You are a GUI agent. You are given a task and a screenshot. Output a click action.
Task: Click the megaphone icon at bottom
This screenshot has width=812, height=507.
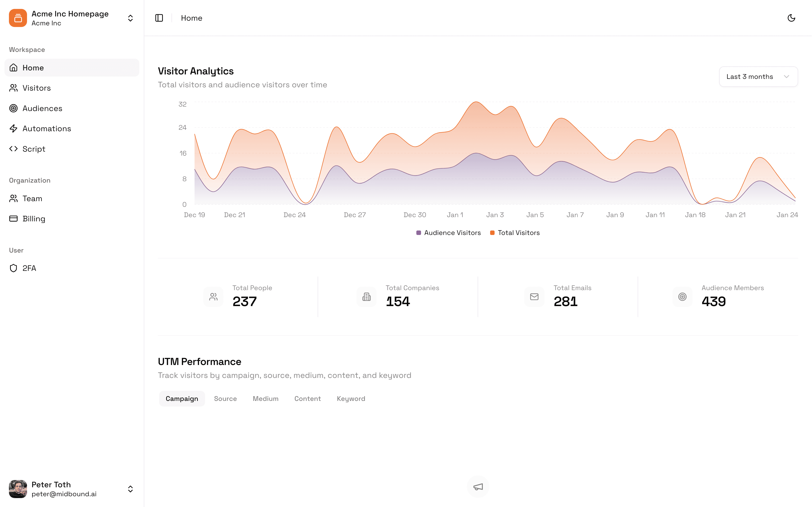[478, 487]
